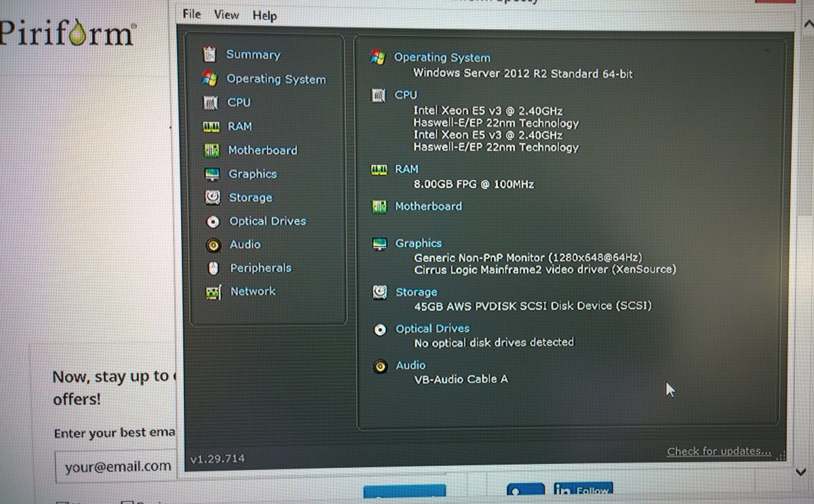Screen dimensions: 814x504
Task: Select the Operating System sidebar icon
Action: [210, 79]
